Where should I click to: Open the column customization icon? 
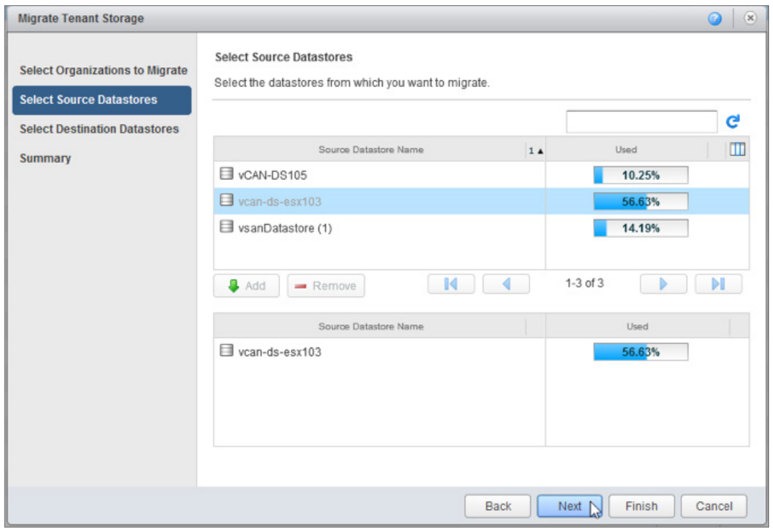tap(737, 149)
